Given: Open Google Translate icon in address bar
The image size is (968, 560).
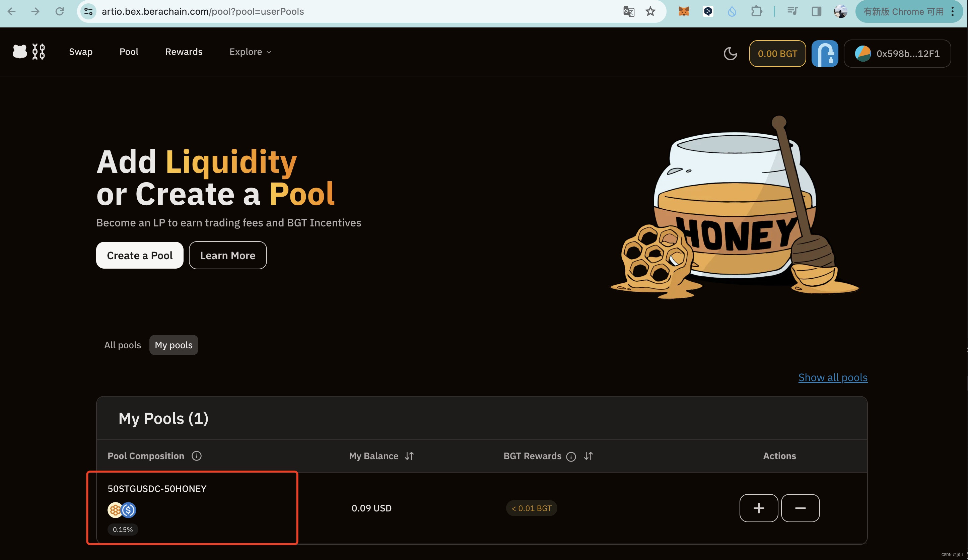Looking at the screenshot, I should click(628, 11).
